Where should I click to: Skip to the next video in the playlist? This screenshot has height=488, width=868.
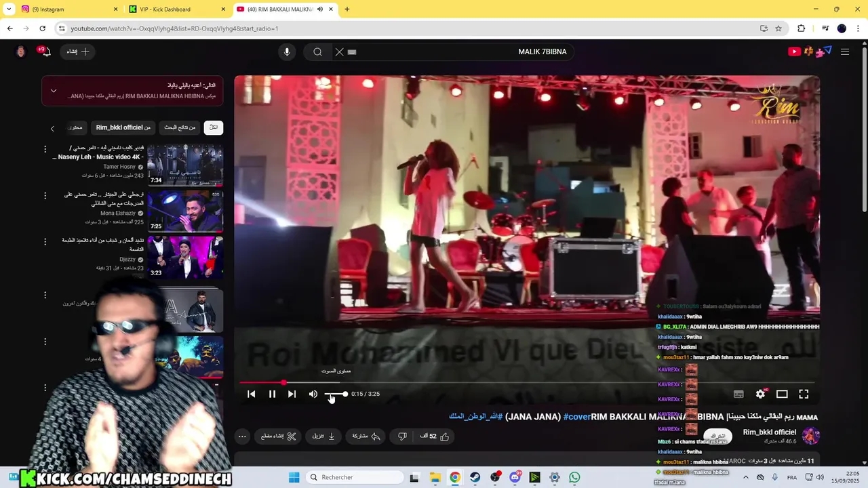tap(292, 394)
